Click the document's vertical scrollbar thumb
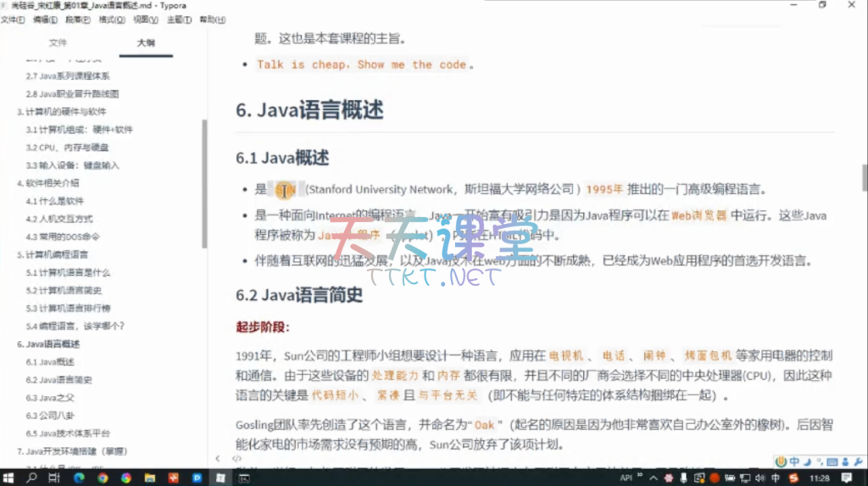Viewport: 868px width, 486px height. 864,176
